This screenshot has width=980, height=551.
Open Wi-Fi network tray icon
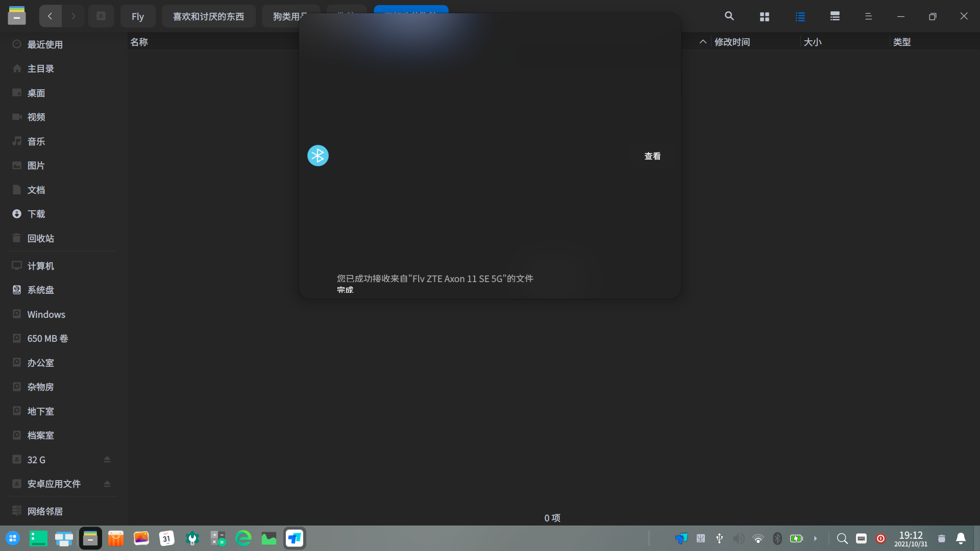758,538
